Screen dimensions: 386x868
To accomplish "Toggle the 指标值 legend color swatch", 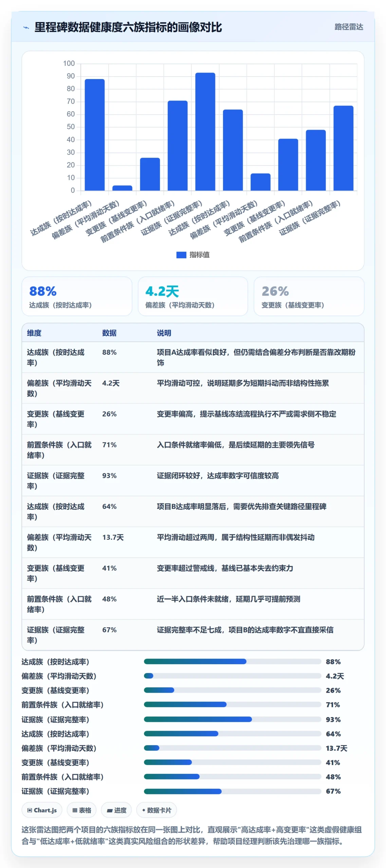I will (181, 255).
